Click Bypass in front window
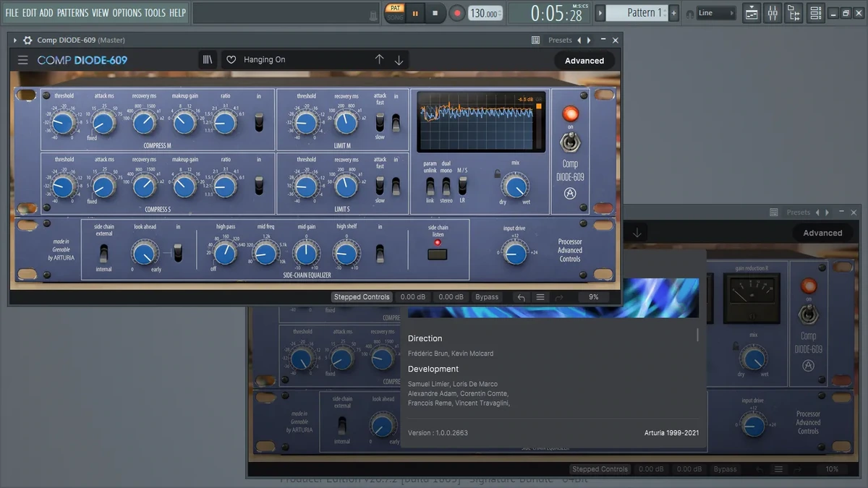 click(487, 297)
